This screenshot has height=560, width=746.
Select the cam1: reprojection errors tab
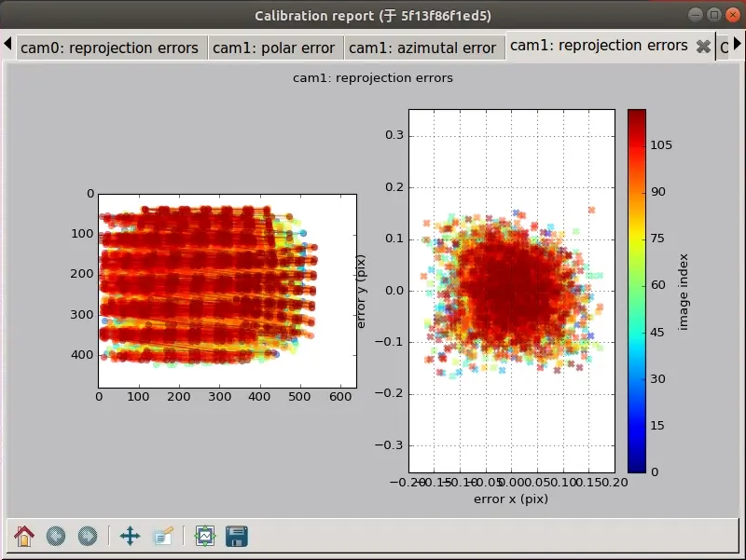pos(599,46)
